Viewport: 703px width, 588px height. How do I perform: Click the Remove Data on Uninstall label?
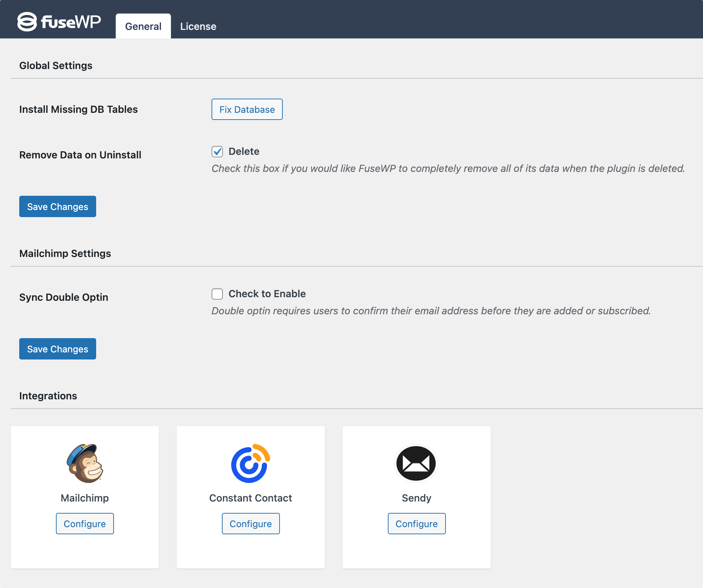click(x=80, y=155)
